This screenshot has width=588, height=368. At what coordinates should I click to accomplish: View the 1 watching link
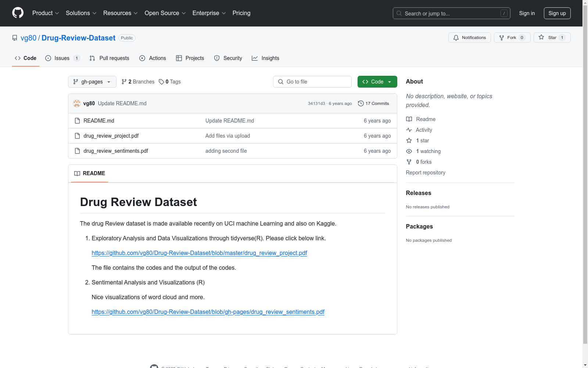423,151
